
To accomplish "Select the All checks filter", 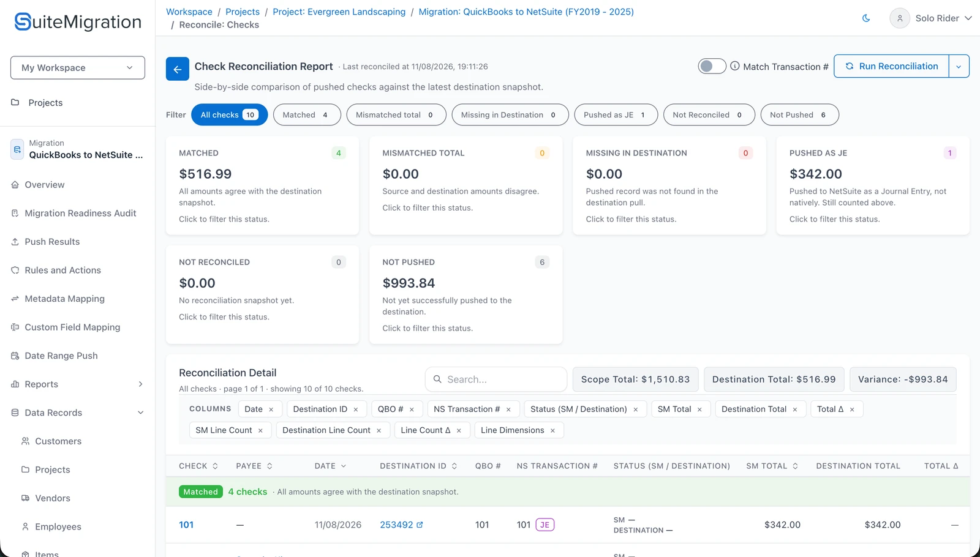I will 229,114.
